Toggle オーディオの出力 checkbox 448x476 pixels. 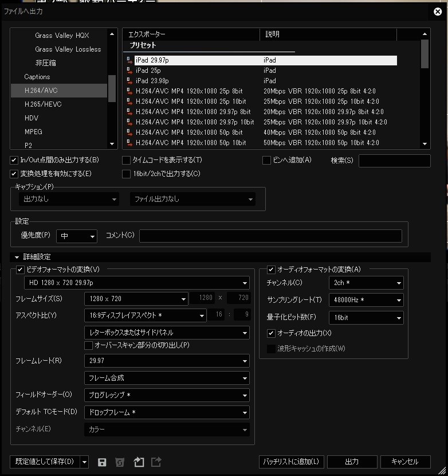click(x=271, y=333)
